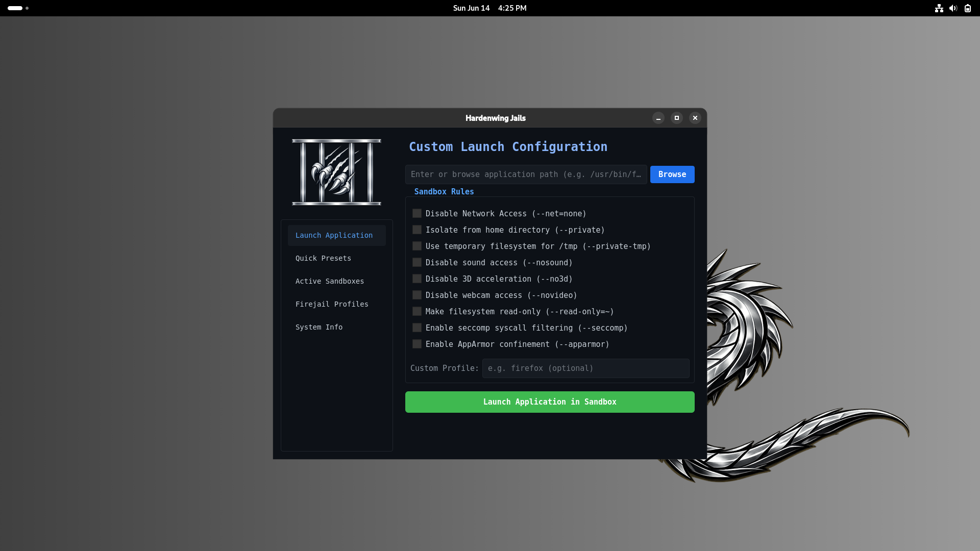Click the Custom Profile text field
The image size is (980, 551).
click(586, 368)
